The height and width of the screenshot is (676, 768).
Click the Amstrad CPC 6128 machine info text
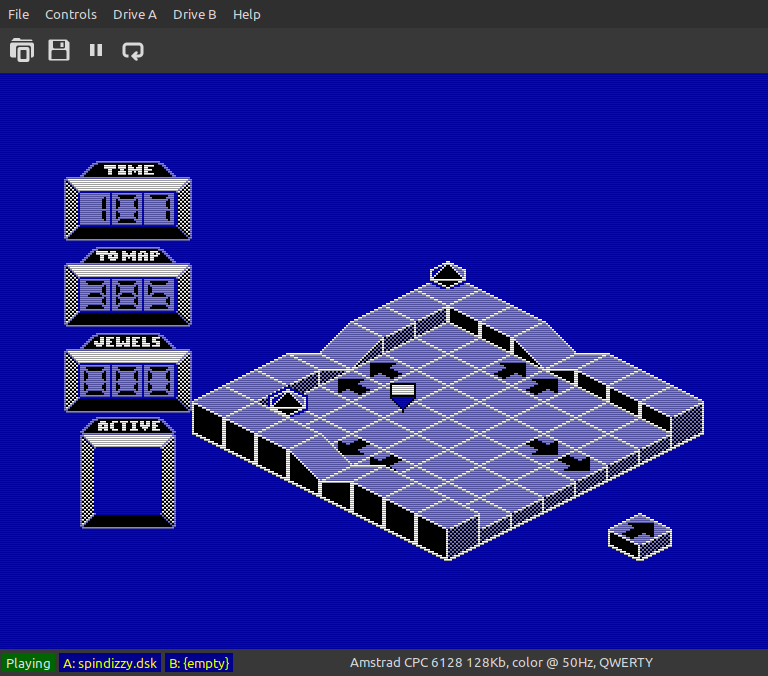pos(501,663)
